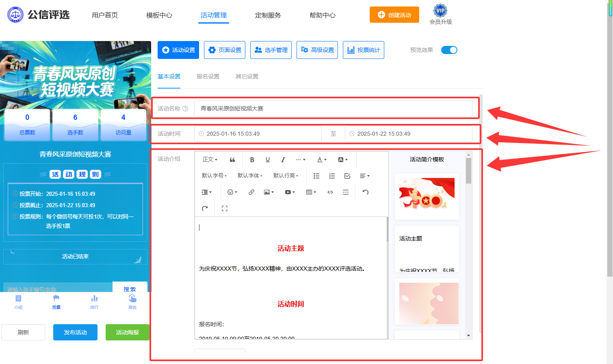613x364 pixels.
Task: Click the 刷新 button
Action: [23, 332]
